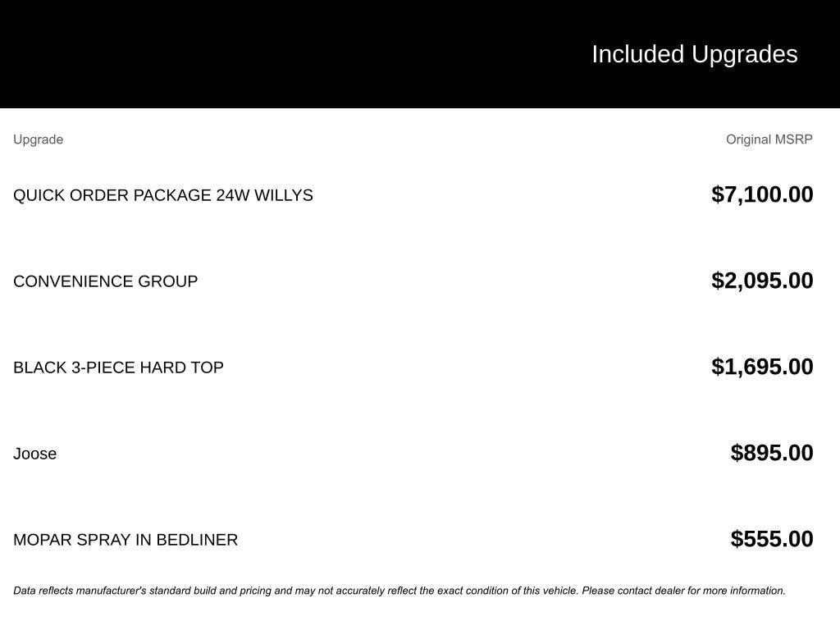Select the Joose upgrade label

pyautogui.click(x=34, y=454)
